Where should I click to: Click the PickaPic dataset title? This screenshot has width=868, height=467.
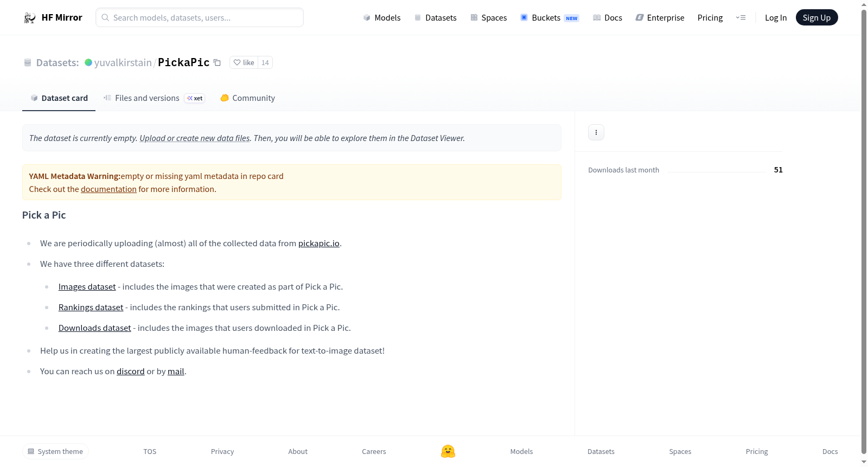coord(183,62)
